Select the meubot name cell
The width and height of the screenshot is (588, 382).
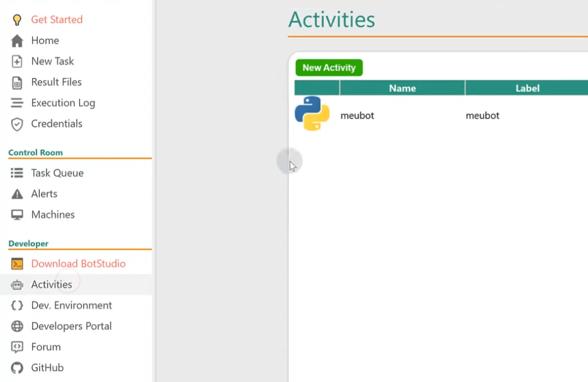(357, 115)
